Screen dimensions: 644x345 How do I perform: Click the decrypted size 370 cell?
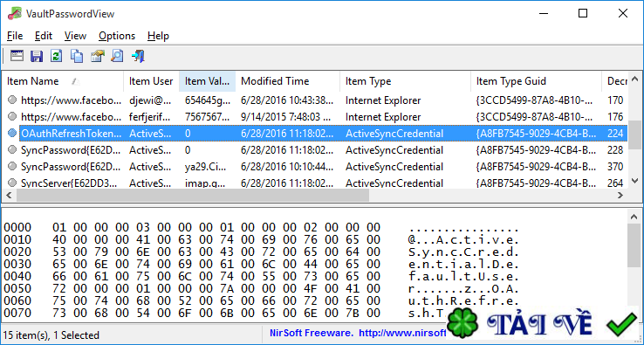coord(615,167)
